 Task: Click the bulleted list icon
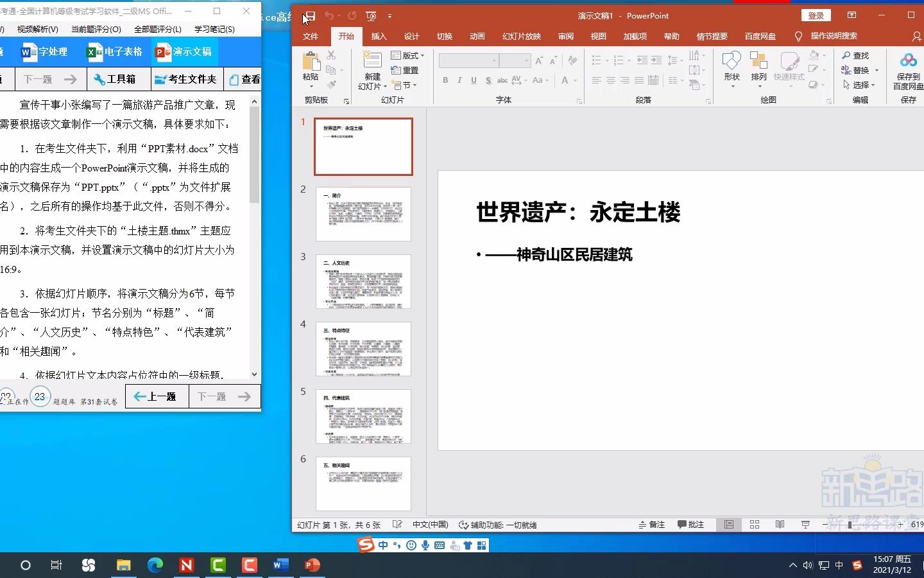click(595, 60)
